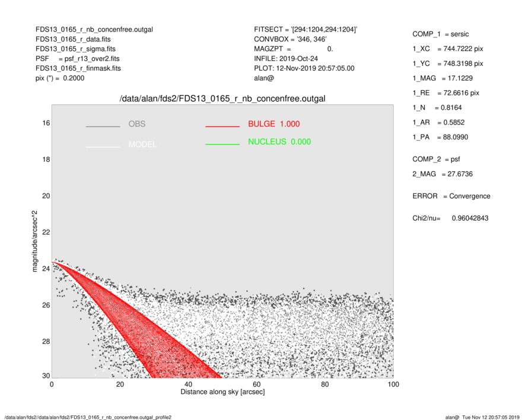This screenshot has height=420, width=525.
Task: Click the white MODEL legend line
Action: (x=103, y=146)
